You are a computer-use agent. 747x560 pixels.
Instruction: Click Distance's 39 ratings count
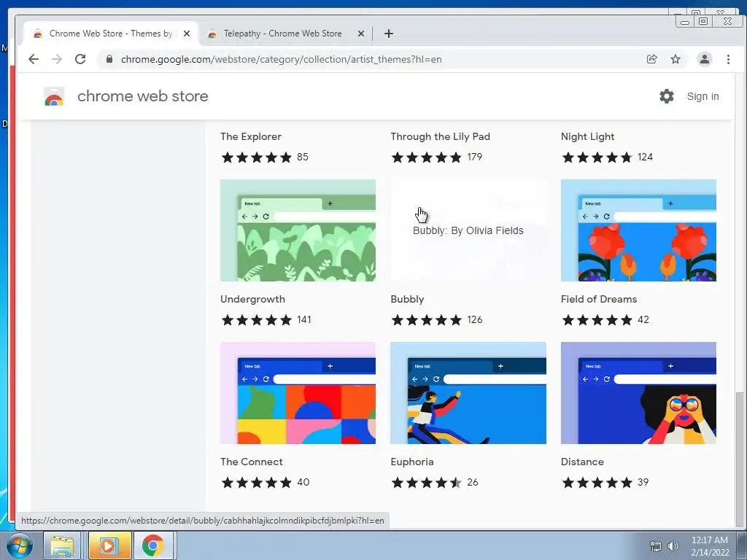pyautogui.click(x=643, y=483)
